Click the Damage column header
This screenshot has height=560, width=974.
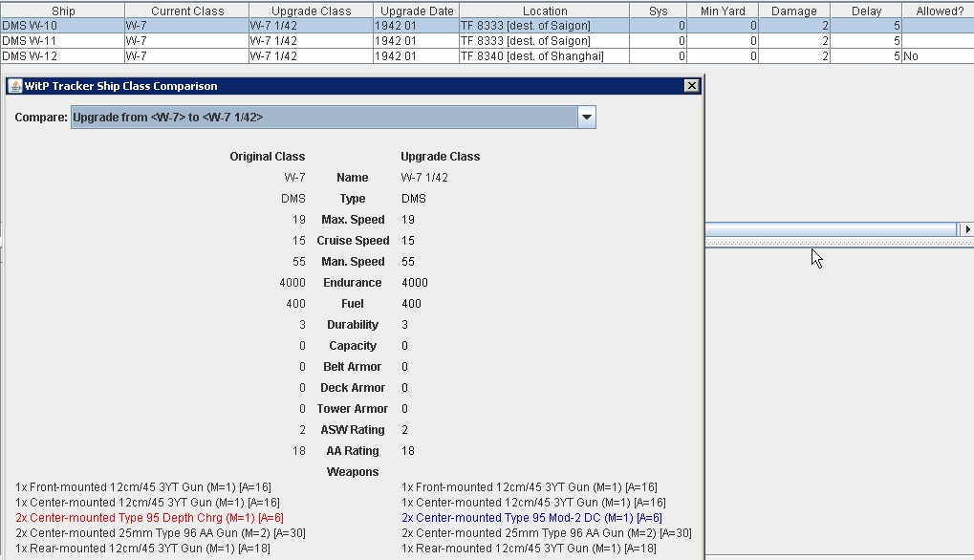[794, 11]
